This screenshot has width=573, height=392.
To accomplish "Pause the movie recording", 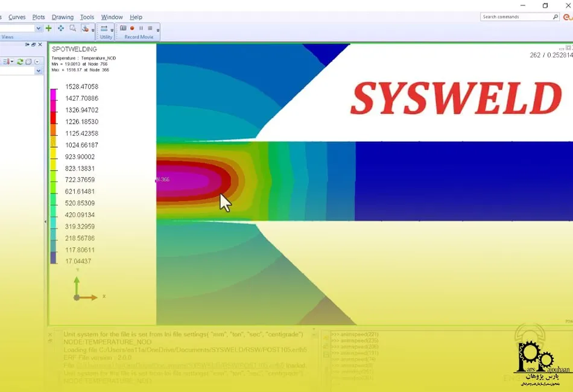I will (x=141, y=28).
